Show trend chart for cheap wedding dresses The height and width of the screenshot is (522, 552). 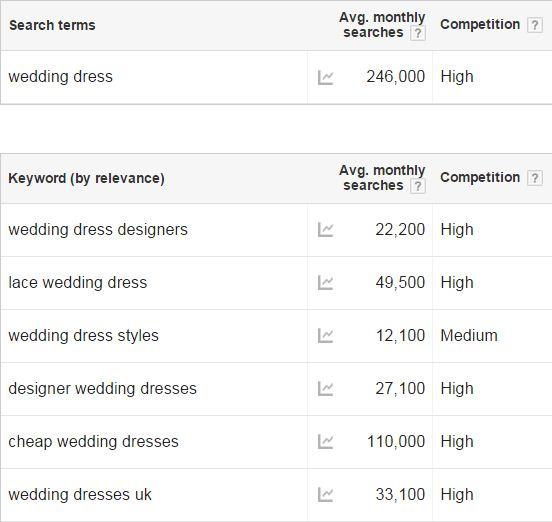[x=325, y=442]
